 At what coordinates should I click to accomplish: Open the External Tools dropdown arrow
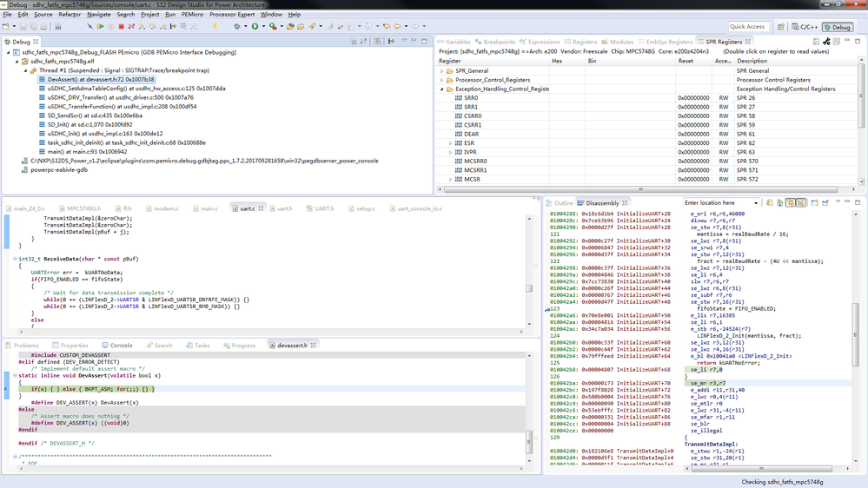pyautogui.click(x=282, y=26)
